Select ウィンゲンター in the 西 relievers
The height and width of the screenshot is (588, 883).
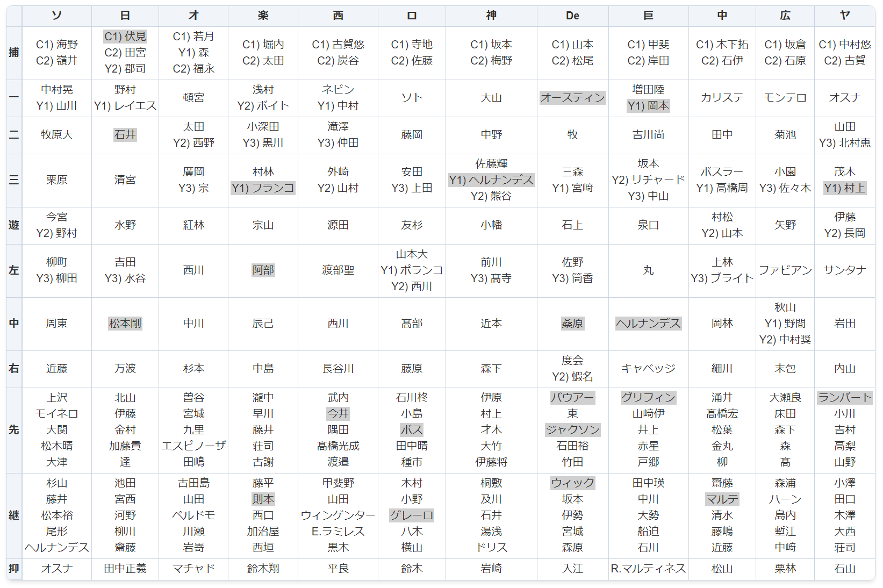click(338, 515)
